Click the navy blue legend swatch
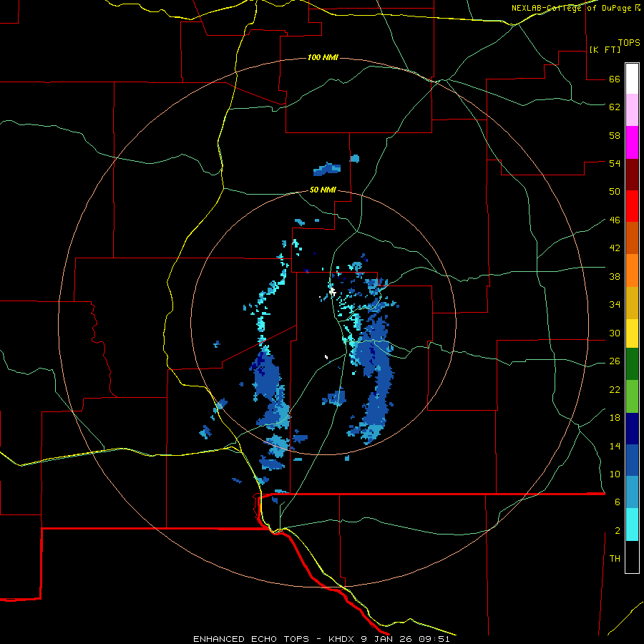Image resolution: width=644 pixels, height=644 pixels. click(x=632, y=429)
